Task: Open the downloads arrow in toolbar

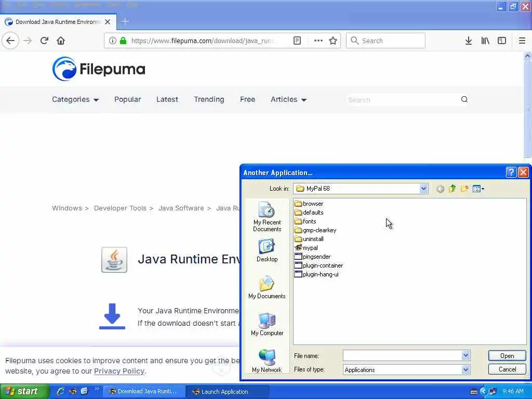Action: tap(468, 41)
